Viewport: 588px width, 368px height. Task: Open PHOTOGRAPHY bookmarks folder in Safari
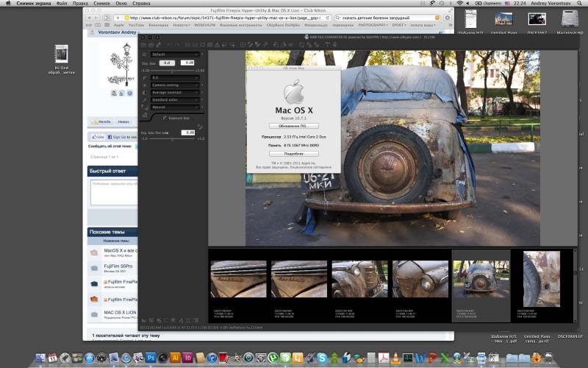click(x=372, y=25)
